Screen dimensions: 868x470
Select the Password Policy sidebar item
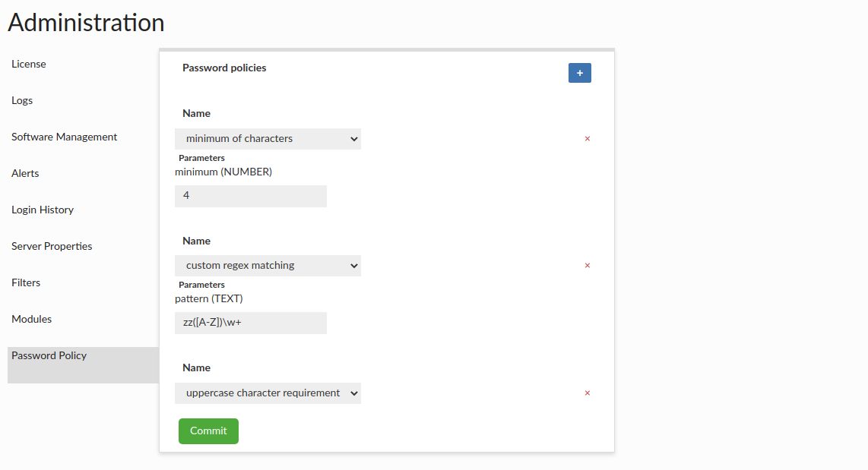(49, 356)
